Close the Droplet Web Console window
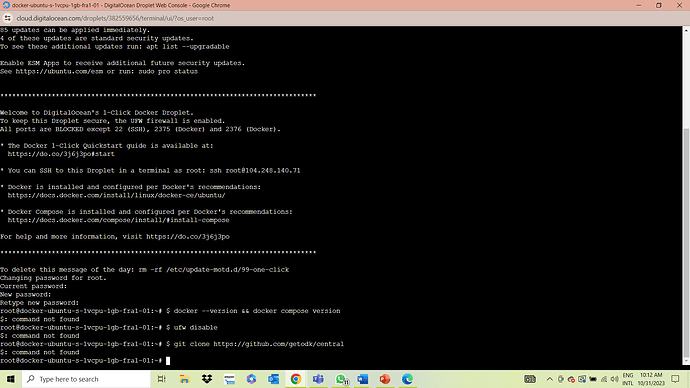This screenshot has height=388, width=690. (679, 5)
